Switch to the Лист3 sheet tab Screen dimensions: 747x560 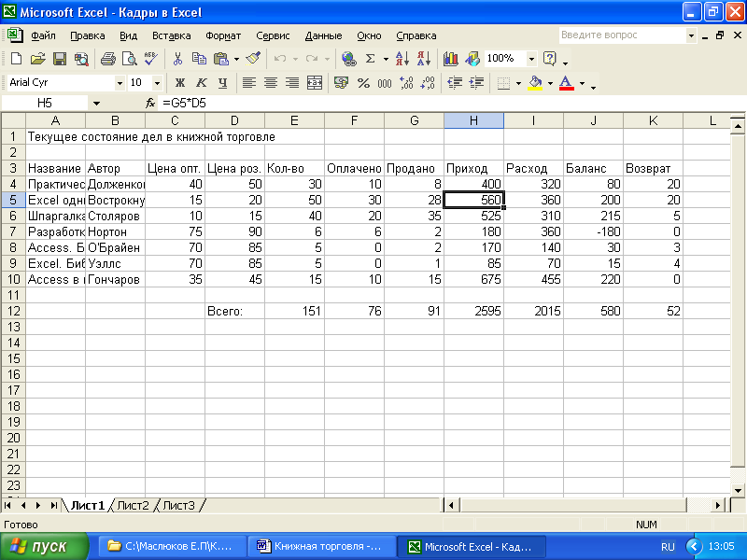tap(178, 505)
